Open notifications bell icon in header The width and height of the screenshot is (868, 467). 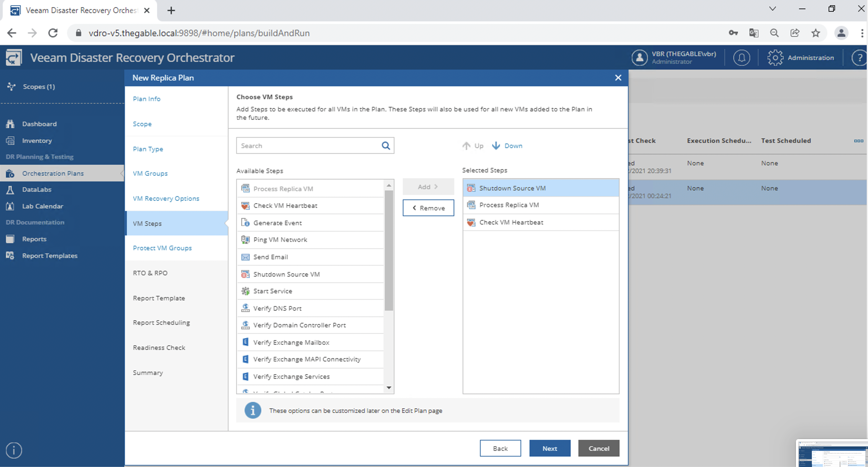click(x=741, y=58)
